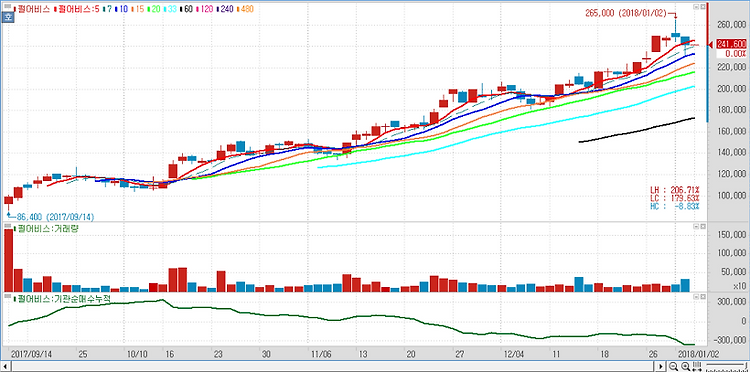Click the small gray block icon above '호'
750x372 pixels.
tap(7, 6)
